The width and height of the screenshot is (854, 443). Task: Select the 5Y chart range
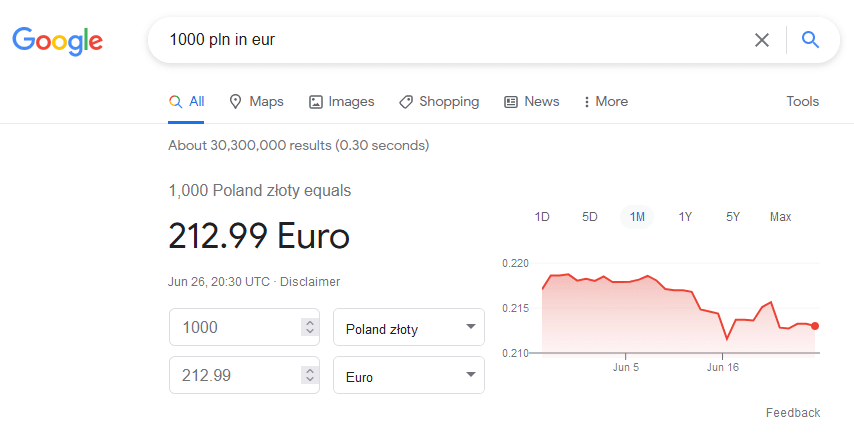733,217
